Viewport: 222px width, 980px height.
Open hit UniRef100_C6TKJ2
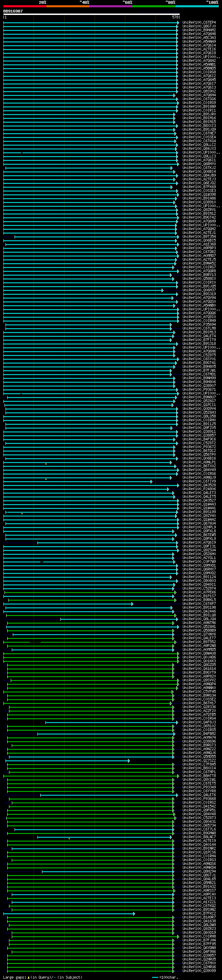tap(199, 168)
